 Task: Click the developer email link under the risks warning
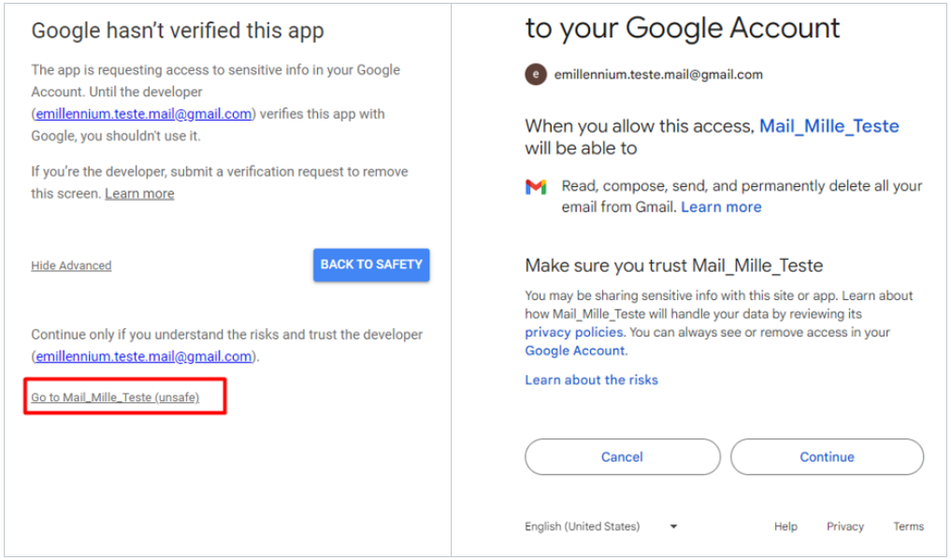(x=144, y=356)
